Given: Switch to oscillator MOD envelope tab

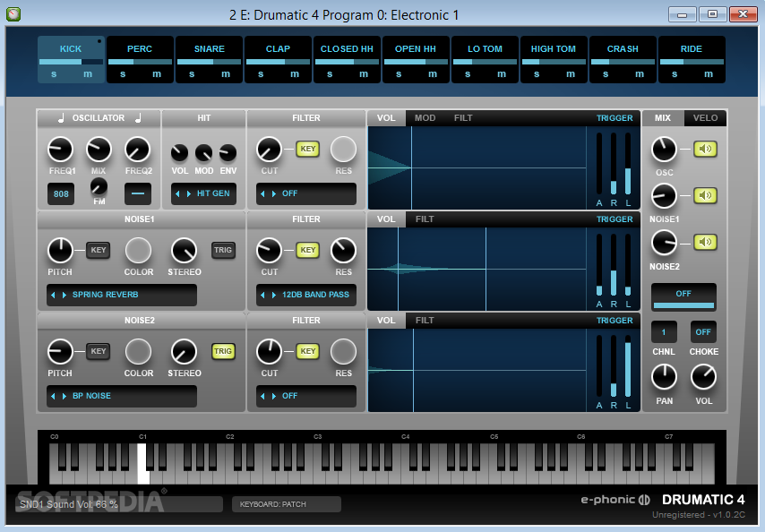Looking at the screenshot, I should click(x=425, y=118).
